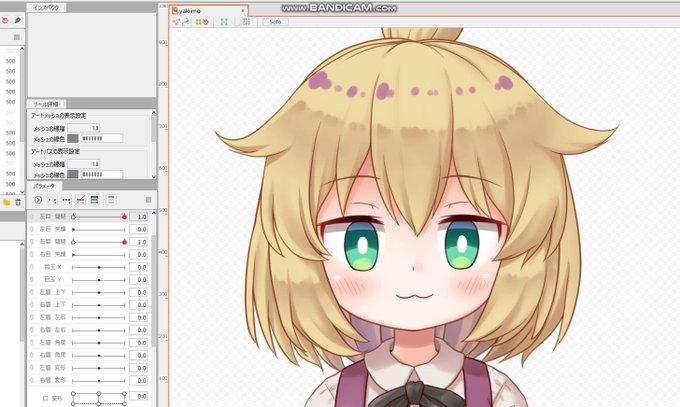Click the pink rotate icon in the canvas toolbar
680x407 pixels.
coord(206,22)
